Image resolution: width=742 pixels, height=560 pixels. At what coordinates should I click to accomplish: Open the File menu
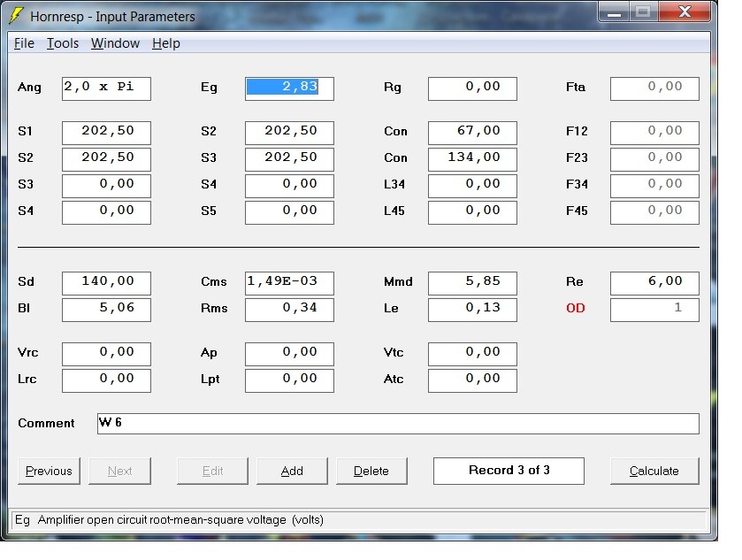point(24,43)
